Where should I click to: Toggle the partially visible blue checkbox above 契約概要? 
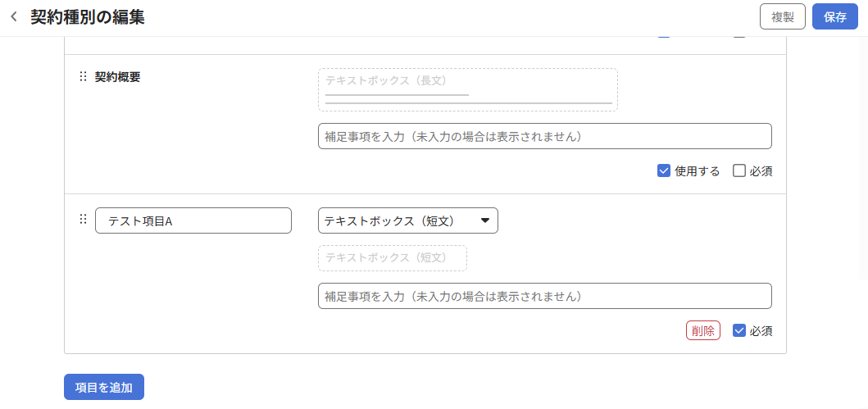pyautogui.click(x=664, y=35)
